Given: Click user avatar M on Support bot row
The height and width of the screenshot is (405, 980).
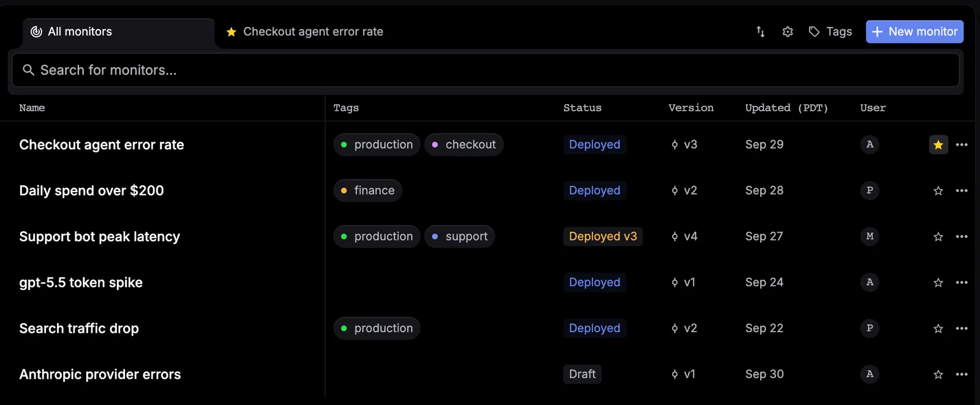Looking at the screenshot, I should (x=870, y=236).
